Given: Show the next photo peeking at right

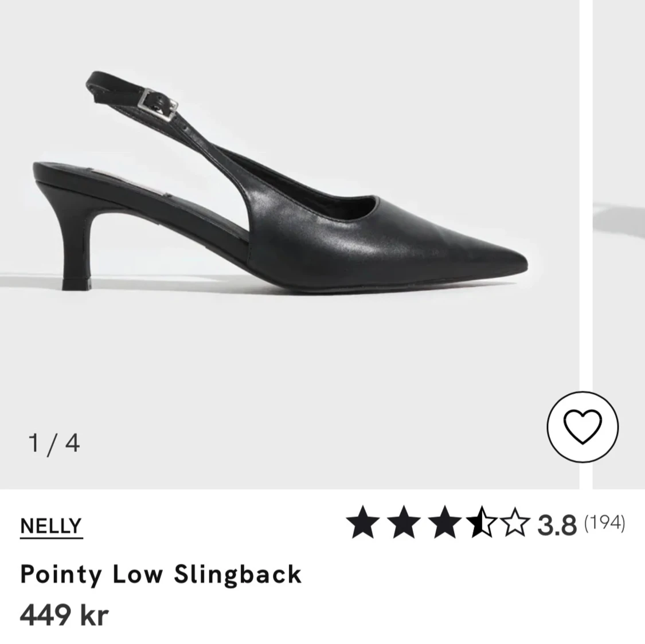Looking at the screenshot, I should click(x=619, y=229).
